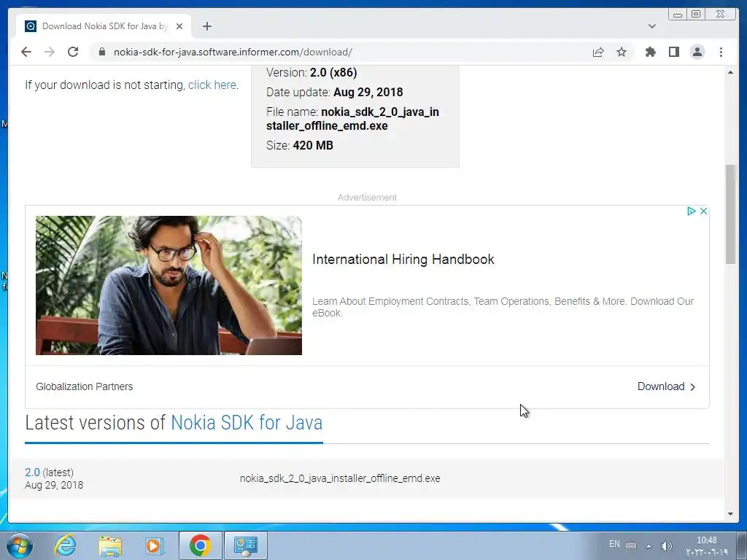Open the International Hiring Handbook ad title

click(x=403, y=259)
